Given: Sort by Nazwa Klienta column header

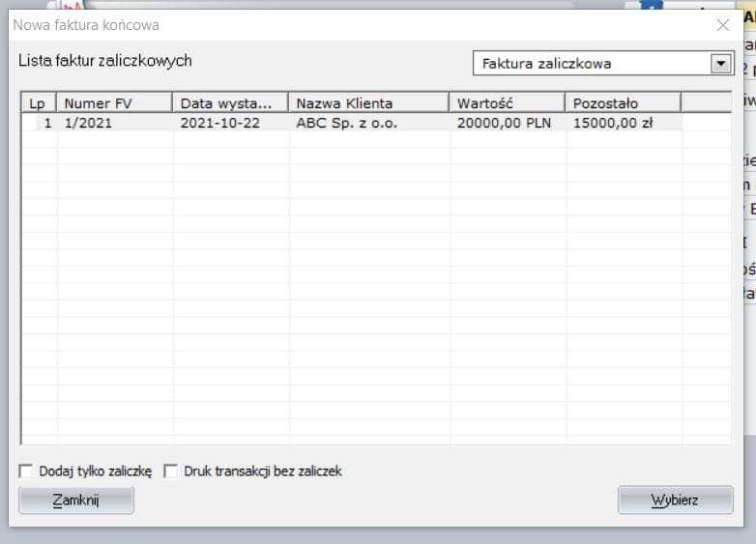Looking at the screenshot, I should point(368,103).
